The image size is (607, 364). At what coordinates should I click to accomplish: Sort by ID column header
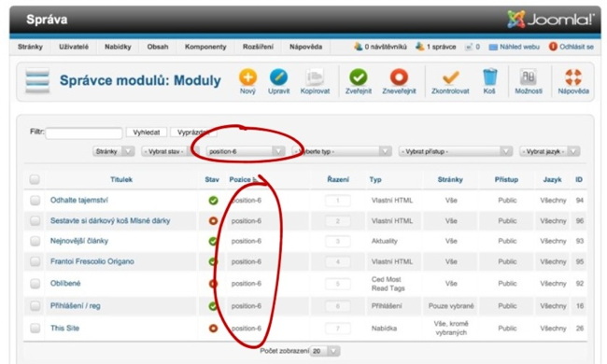[579, 179]
